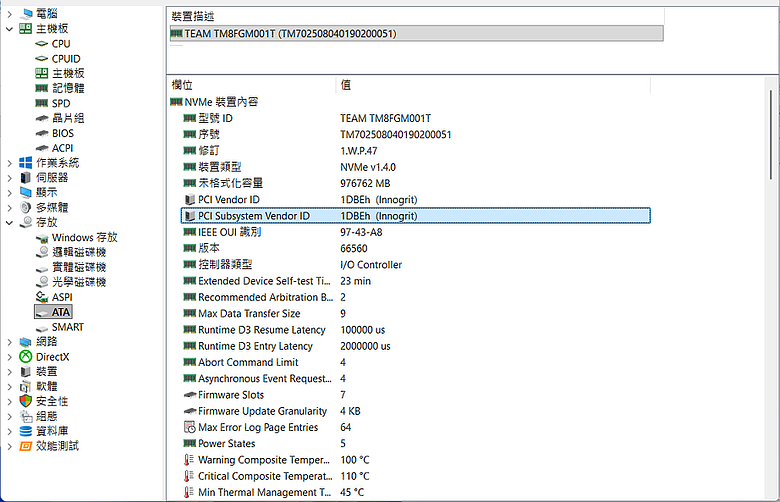Select the 作業系統 Windows logo icon
Viewport: 780px width, 502px height.
[26, 163]
